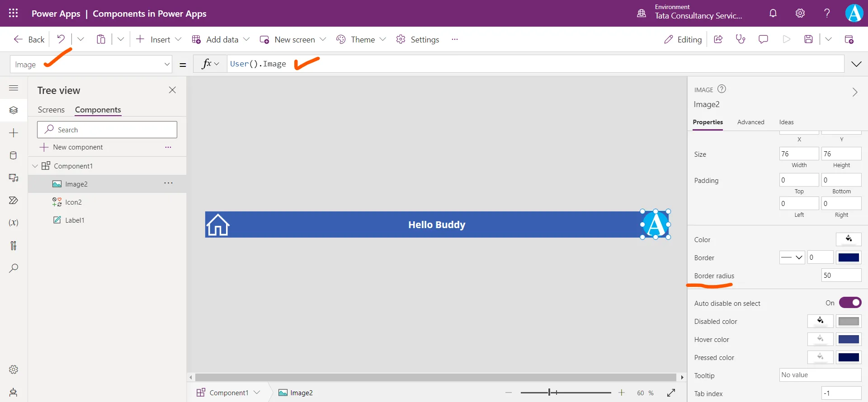Click the Editing mode button
This screenshot has height=402, width=868.
(x=683, y=39)
